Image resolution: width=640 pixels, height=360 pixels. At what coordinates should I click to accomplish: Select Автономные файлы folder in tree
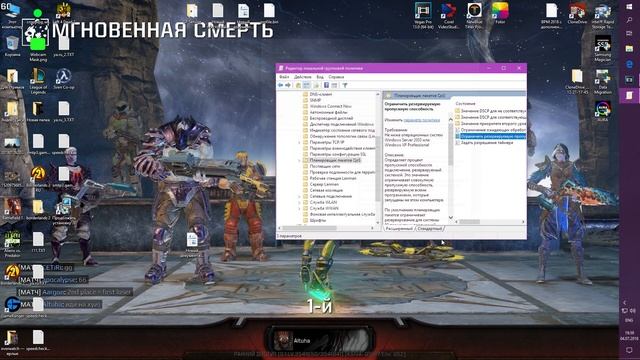pos(328,112)
